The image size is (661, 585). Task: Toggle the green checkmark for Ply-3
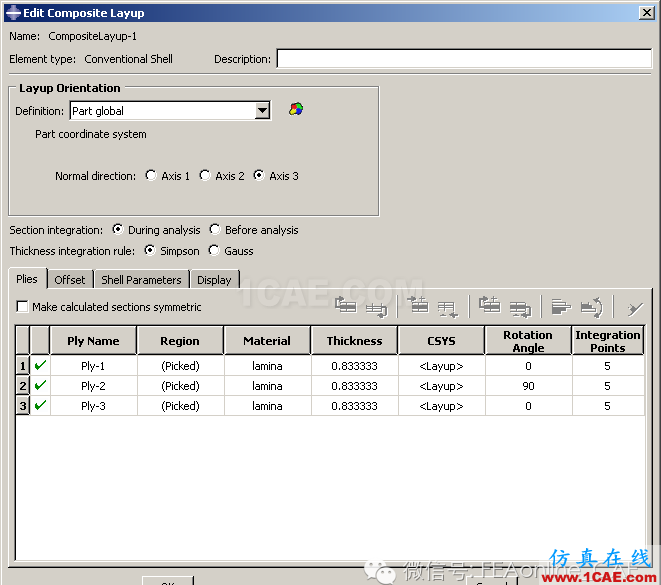(40, 405)
